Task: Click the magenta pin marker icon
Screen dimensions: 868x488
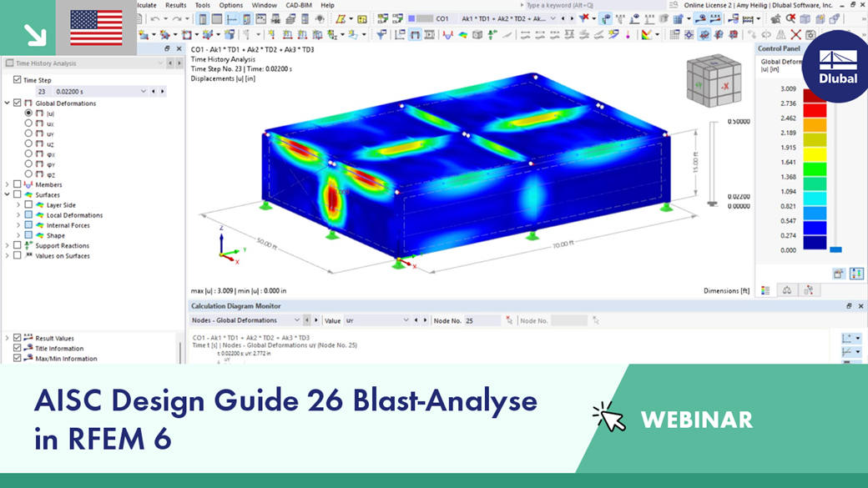Action: [x=628, y=35]
